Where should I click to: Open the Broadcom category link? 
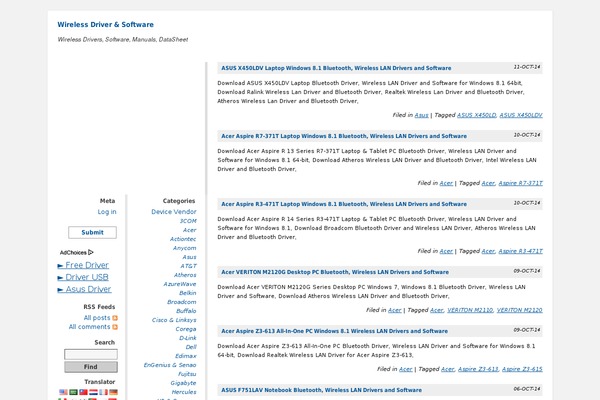(182, 301)
